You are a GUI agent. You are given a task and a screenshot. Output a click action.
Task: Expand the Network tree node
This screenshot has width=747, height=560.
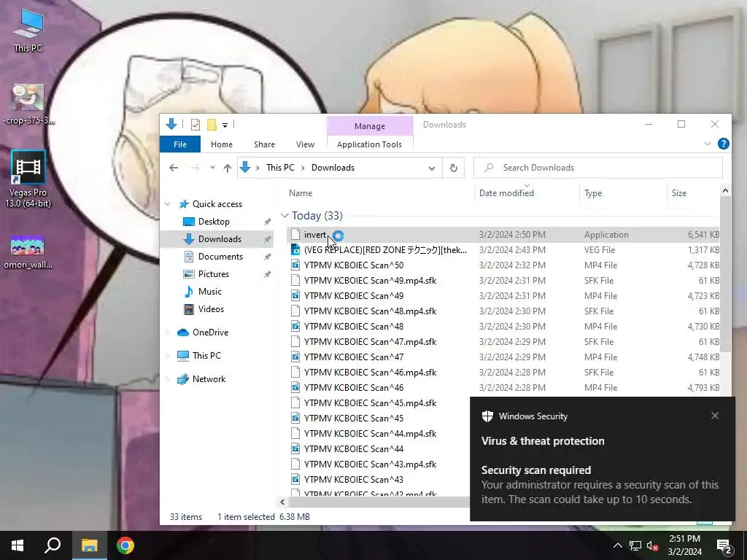tap(168, 379)
